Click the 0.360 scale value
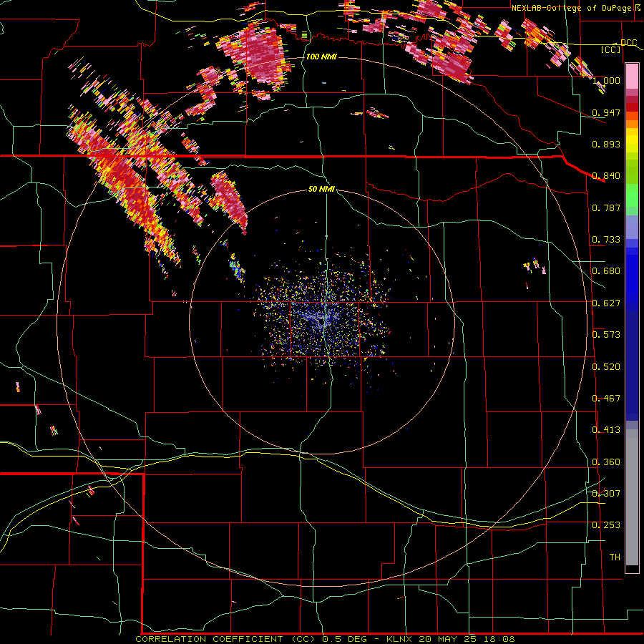Image resolution: width=644 pixels, height=644 pixels. pos(606,462)
